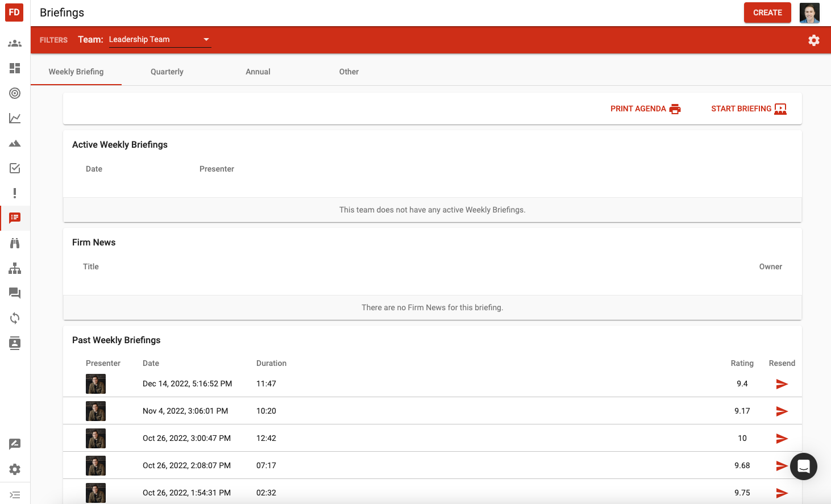Resend the Dec 14, 2022 briefing

tap(782, 384)
